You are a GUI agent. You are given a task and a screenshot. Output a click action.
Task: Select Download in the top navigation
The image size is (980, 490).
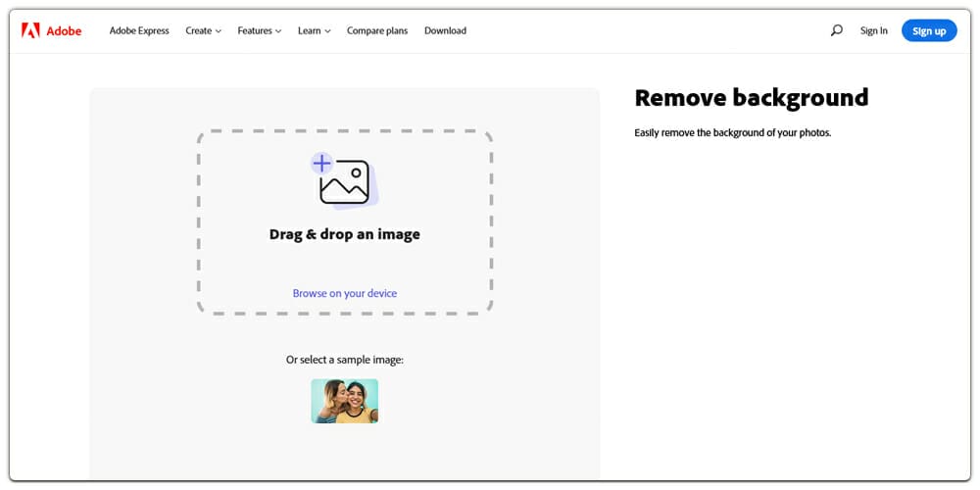coord(445,30)
